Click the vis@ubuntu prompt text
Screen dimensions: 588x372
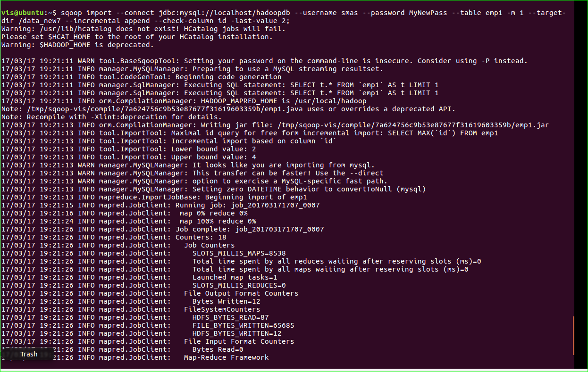coord(27,13)
